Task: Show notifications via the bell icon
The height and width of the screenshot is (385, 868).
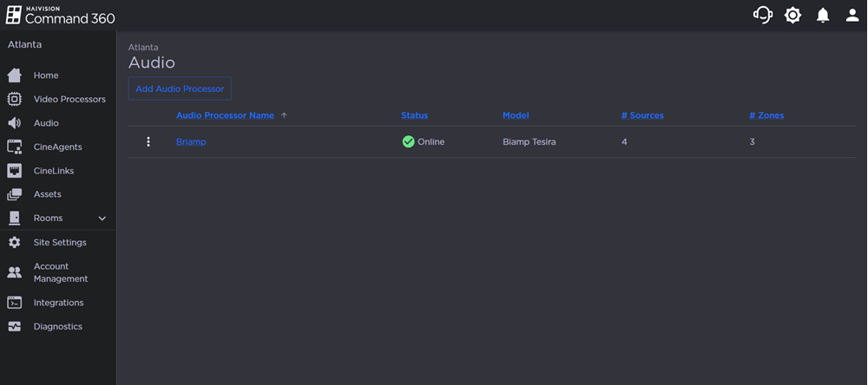Action: (x=823, y=16)
